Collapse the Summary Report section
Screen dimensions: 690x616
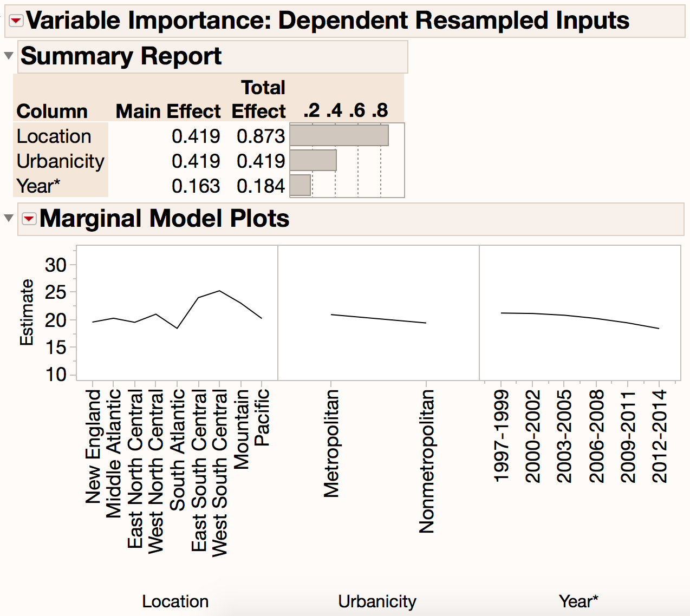pyautogui.click(x=9, y=55)
